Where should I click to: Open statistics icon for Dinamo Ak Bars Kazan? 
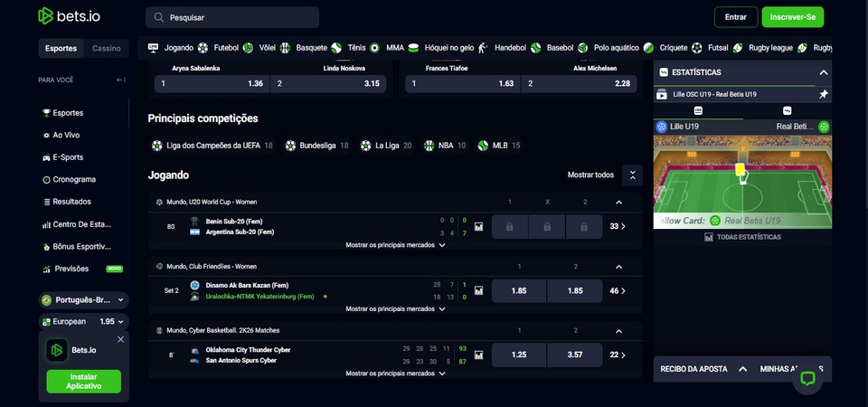(479, 290)
